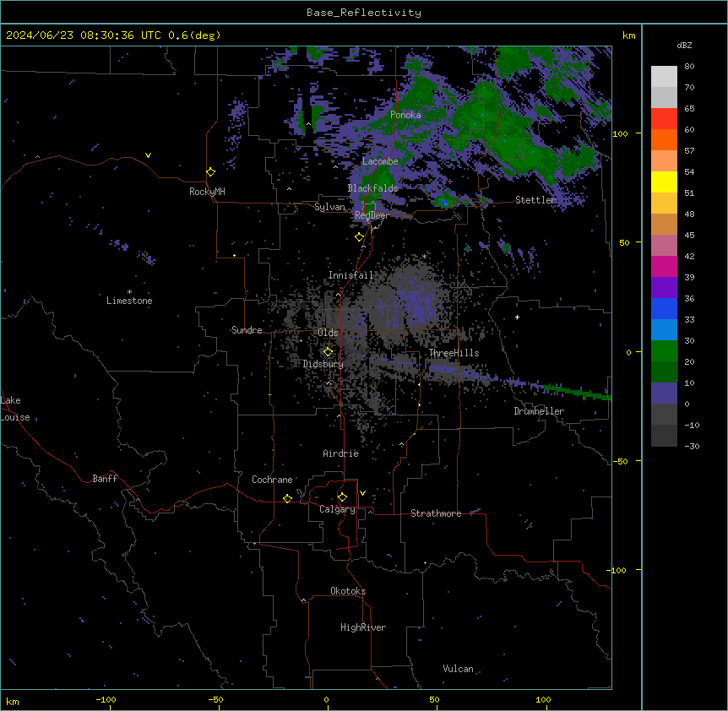
Task: Click the blue intense echo cell west of Stettler
Action: (444, 203)
